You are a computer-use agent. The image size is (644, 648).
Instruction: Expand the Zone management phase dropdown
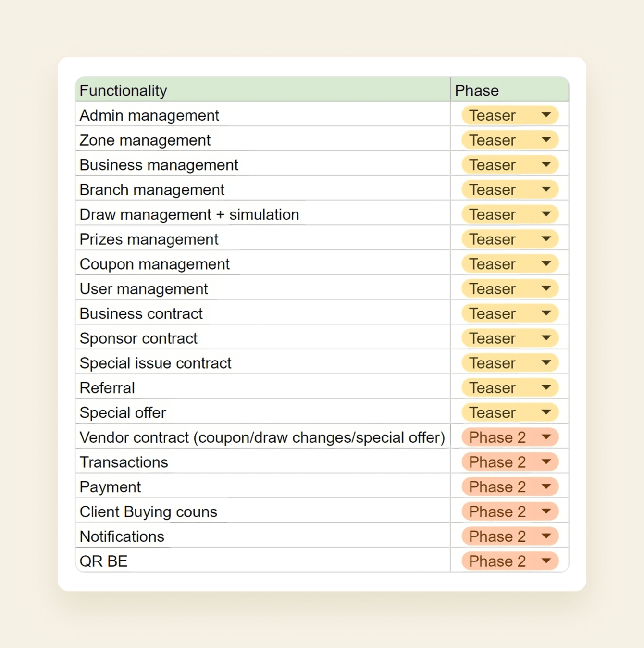[x=546, y=140]
